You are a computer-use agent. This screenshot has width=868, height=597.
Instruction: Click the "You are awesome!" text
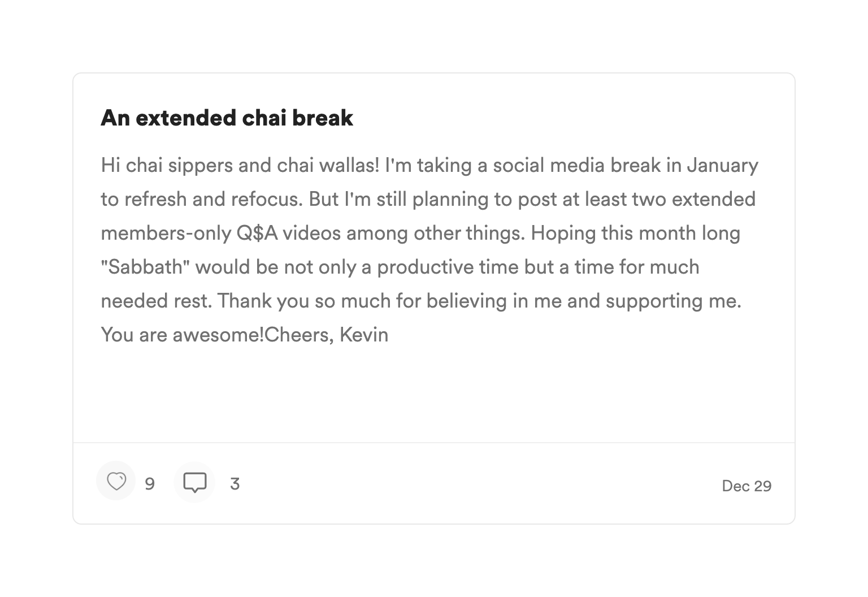click(x=182, y=335)
